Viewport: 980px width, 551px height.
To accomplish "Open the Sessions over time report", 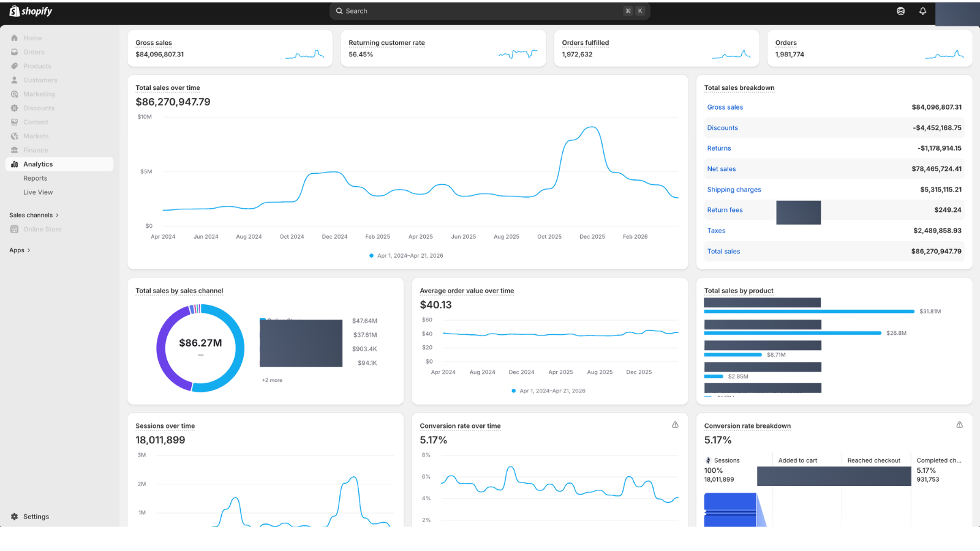I will point(165,426).
